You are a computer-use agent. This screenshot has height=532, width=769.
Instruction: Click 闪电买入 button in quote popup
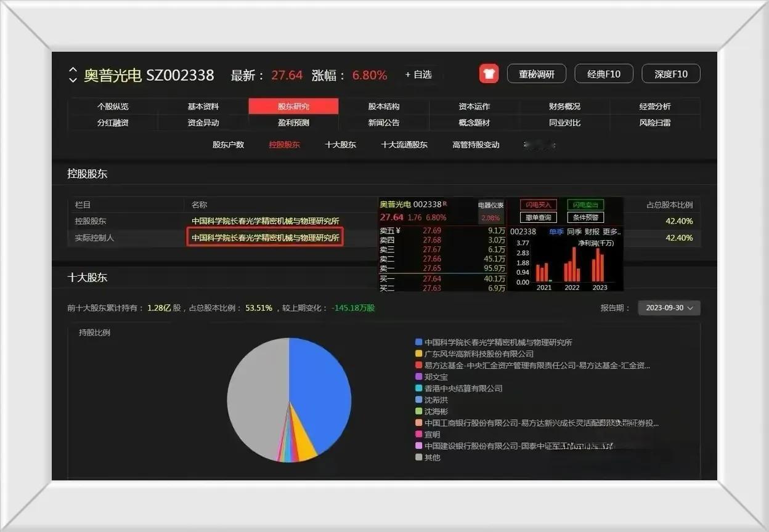[x=538, y=204]
